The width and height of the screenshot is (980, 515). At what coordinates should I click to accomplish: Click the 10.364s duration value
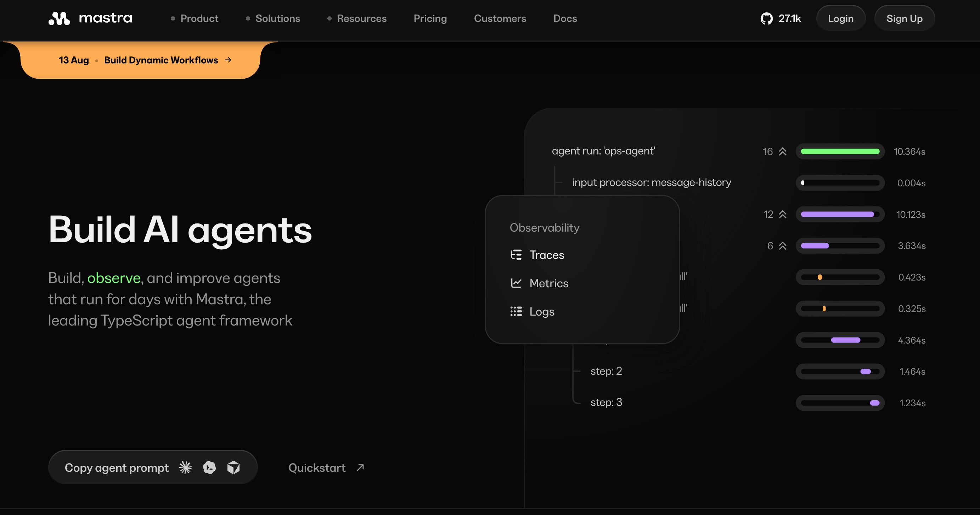click(909, 151)
